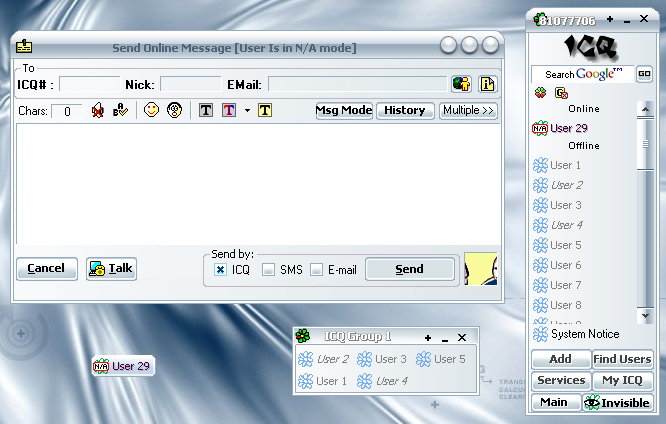This screenshot has width=666, height=424.
Task: Select User 4 in ICQ Group 1 window
Action: (382, 381)
